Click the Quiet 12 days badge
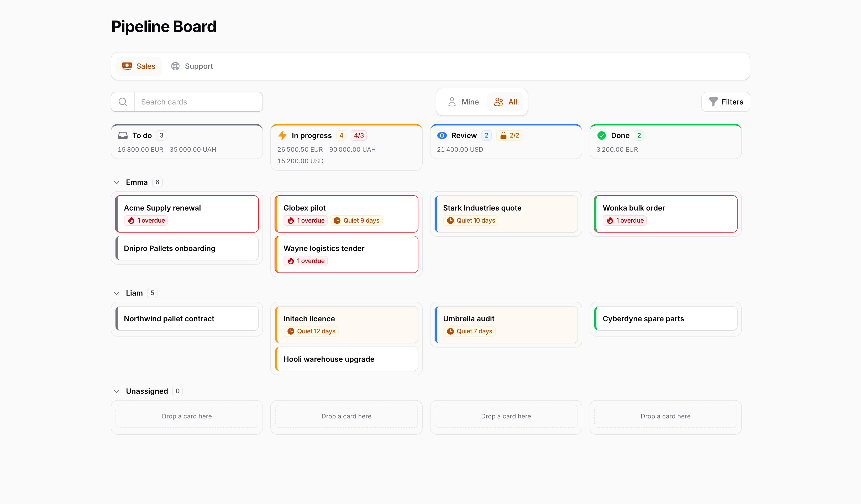This screenshot has width=861, height=504. (311, 332)
